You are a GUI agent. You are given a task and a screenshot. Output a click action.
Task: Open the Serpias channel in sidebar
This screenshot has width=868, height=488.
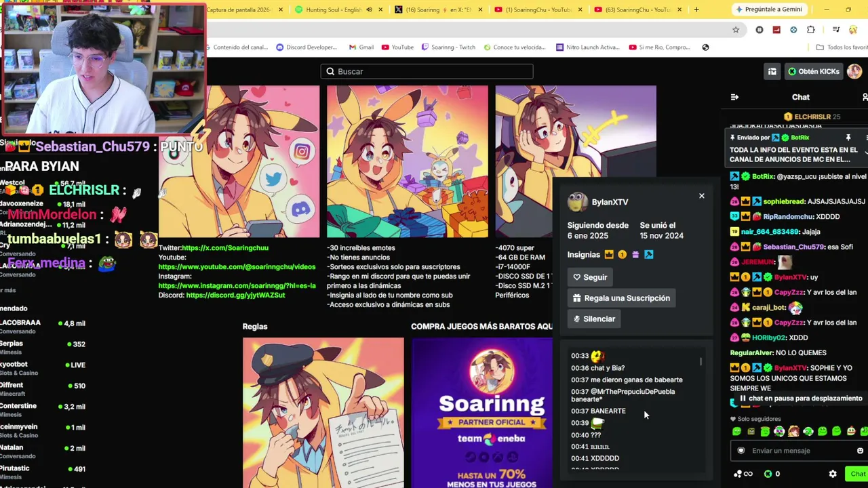43,348
